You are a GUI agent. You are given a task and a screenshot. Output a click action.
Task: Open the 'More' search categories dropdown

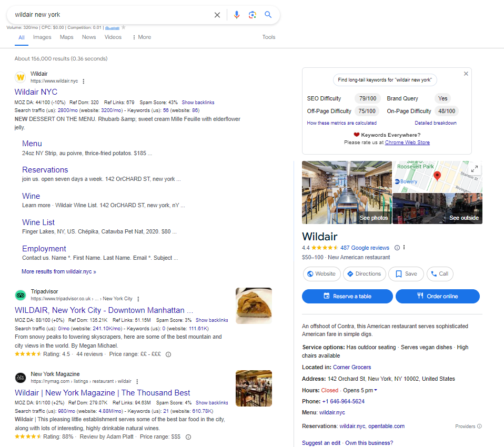(141, 37)
